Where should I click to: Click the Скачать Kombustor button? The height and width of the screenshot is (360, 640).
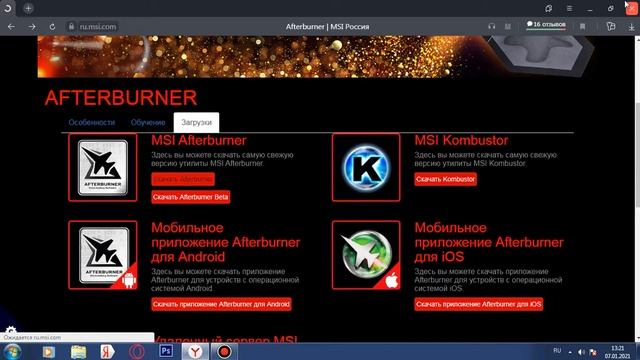click(445, 179)
